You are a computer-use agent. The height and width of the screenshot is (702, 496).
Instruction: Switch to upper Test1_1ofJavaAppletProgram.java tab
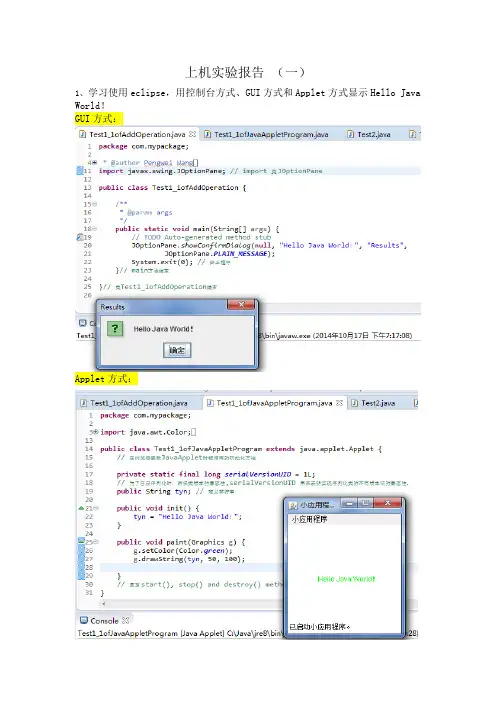tap(266, 134)
